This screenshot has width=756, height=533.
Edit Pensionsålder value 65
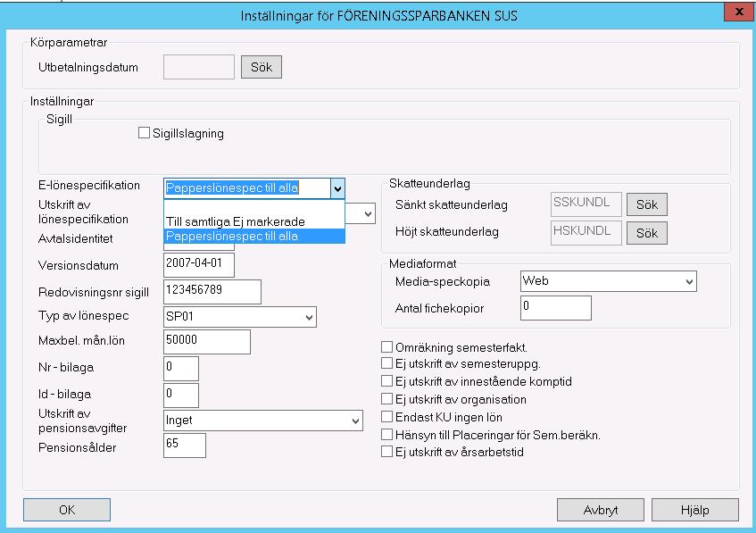pos(185,446)
